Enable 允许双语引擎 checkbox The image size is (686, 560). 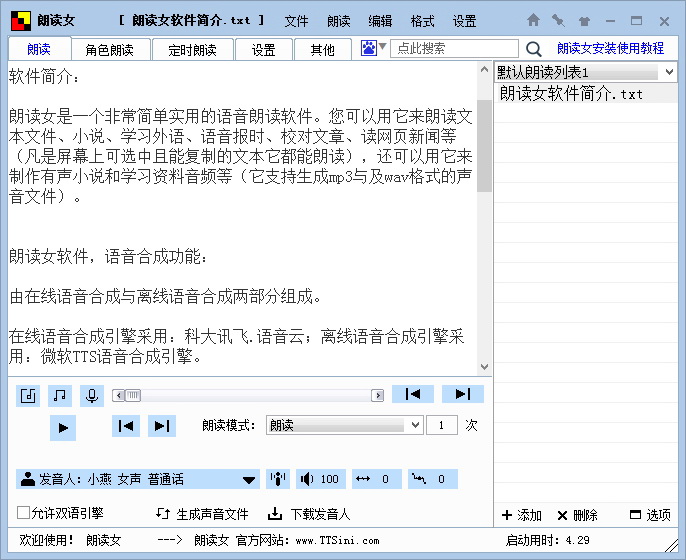[23, 512]
